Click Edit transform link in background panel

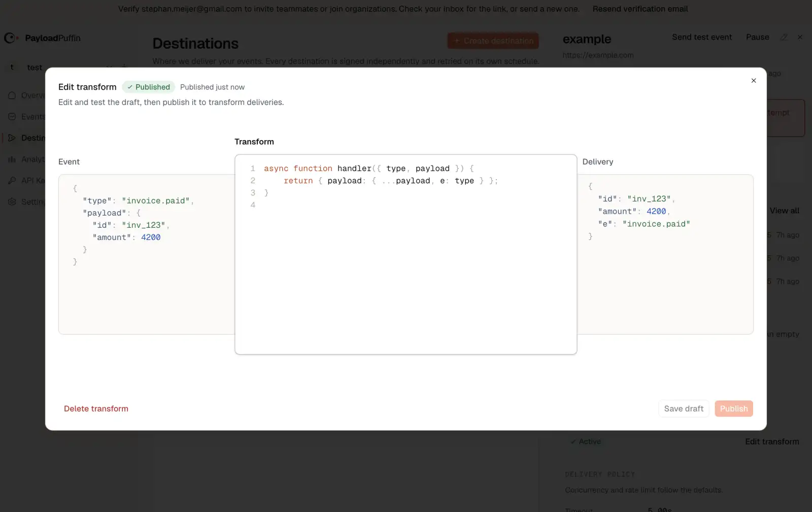772,441
